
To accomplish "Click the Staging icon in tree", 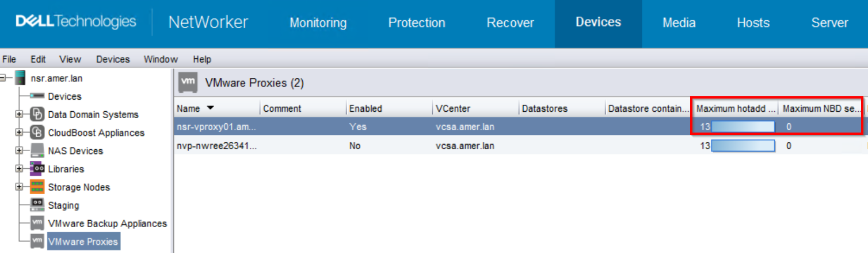I will point(37,205).
